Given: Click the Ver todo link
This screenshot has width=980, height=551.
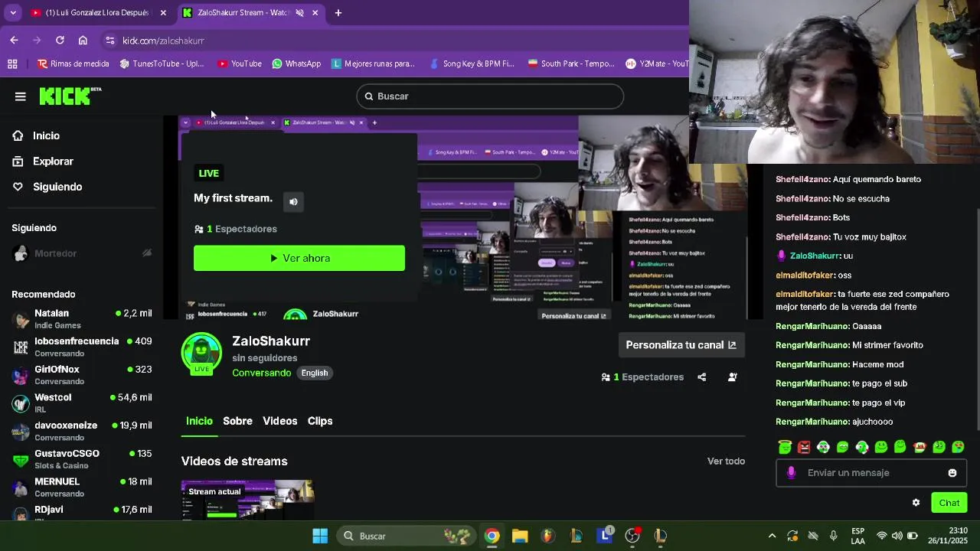Looking at the screenshot, I should point(726,461).
